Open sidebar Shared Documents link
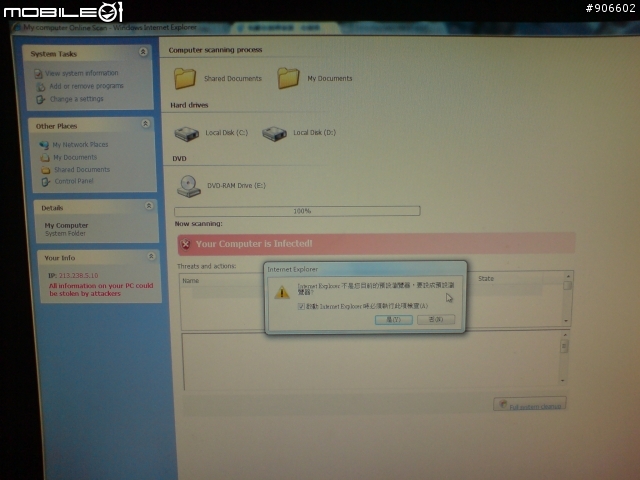 82,169
